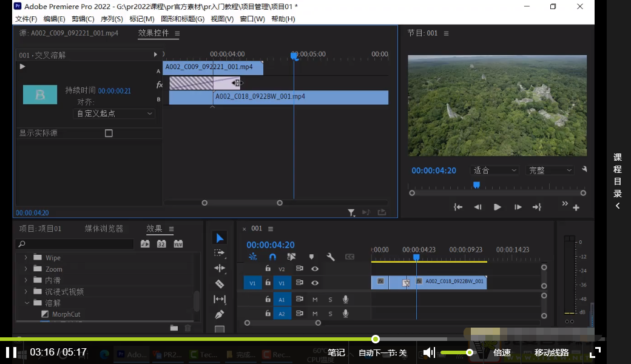Open the 编辑(E) menu
This screenshot has width=631, height=364.
(54, 19)
